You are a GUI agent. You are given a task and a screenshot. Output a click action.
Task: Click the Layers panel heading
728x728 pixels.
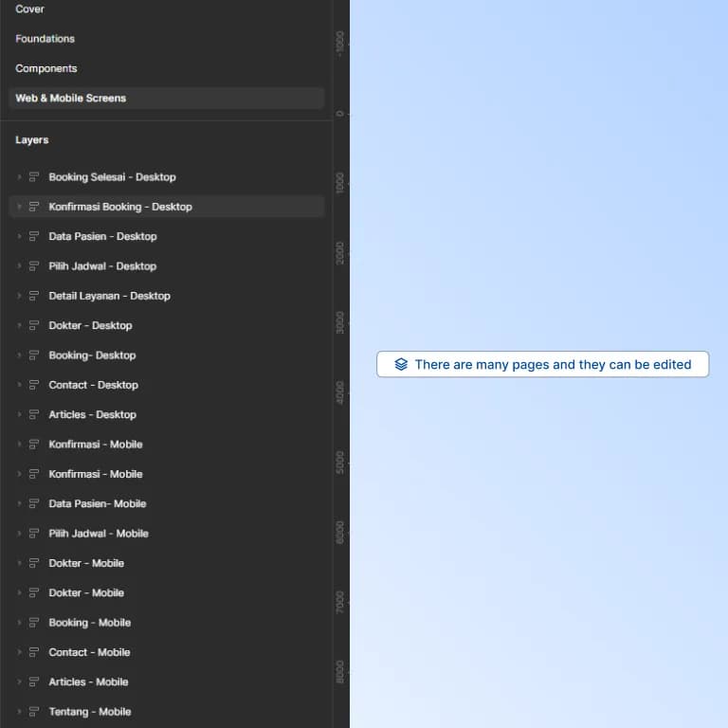(x=31, y=139)
